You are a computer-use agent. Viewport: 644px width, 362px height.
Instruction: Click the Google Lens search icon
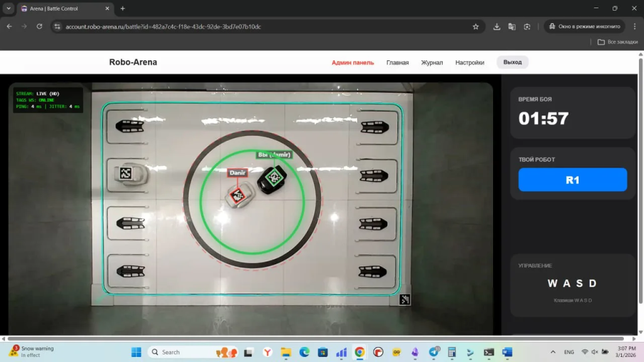coord(527,26)
